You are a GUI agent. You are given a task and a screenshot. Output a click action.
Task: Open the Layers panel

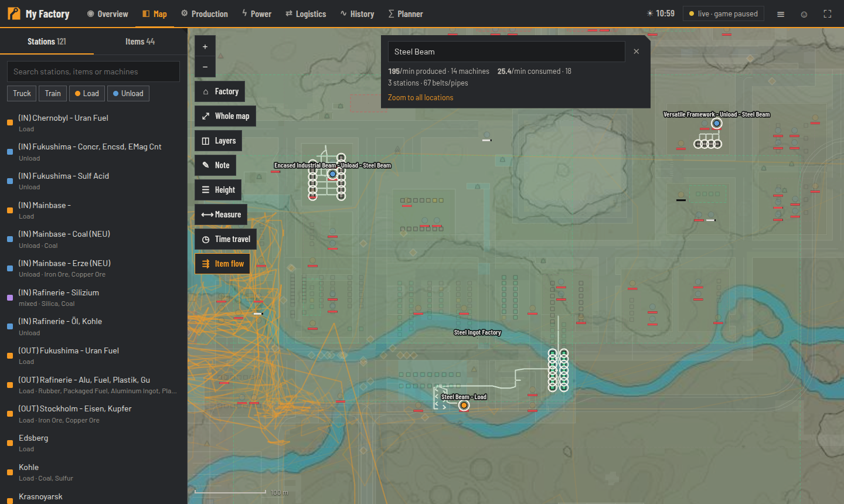pyautogui.click(x=219, y=141)
